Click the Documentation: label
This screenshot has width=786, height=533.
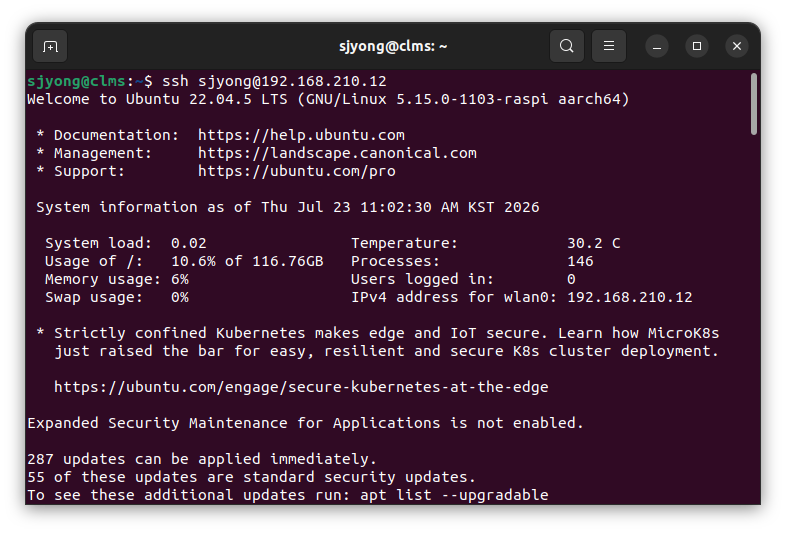116,135
